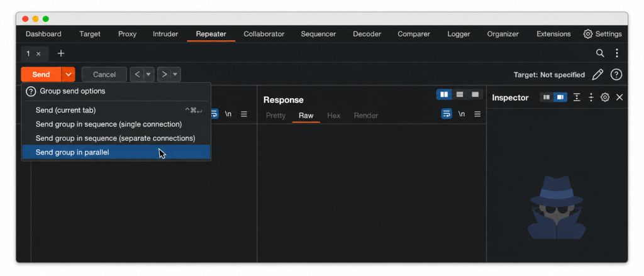Choose Send group in sequence (single connection)
The width and height of the screenshot is (644, 276).
[116, 124]
